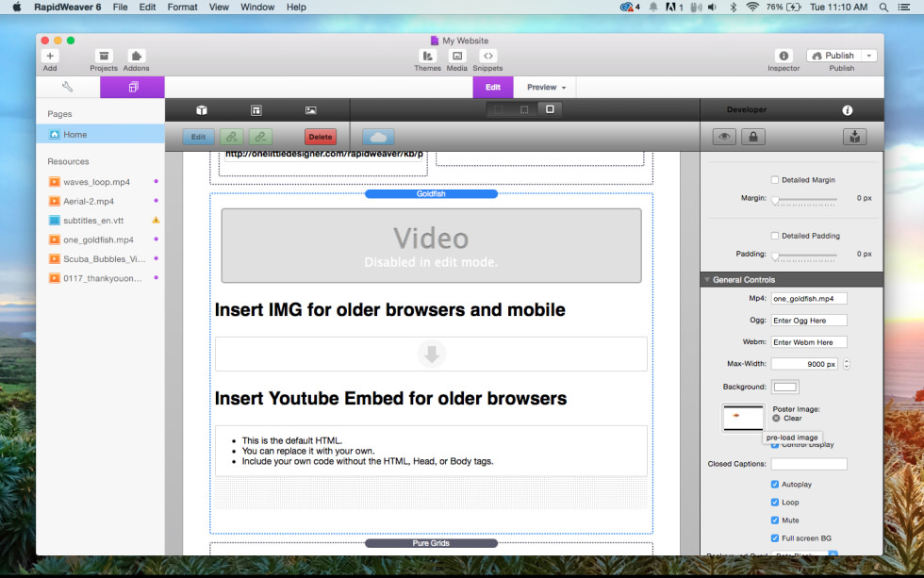Open the Edit menu in menu bar
Screen dimensions: 924x578
147,7
